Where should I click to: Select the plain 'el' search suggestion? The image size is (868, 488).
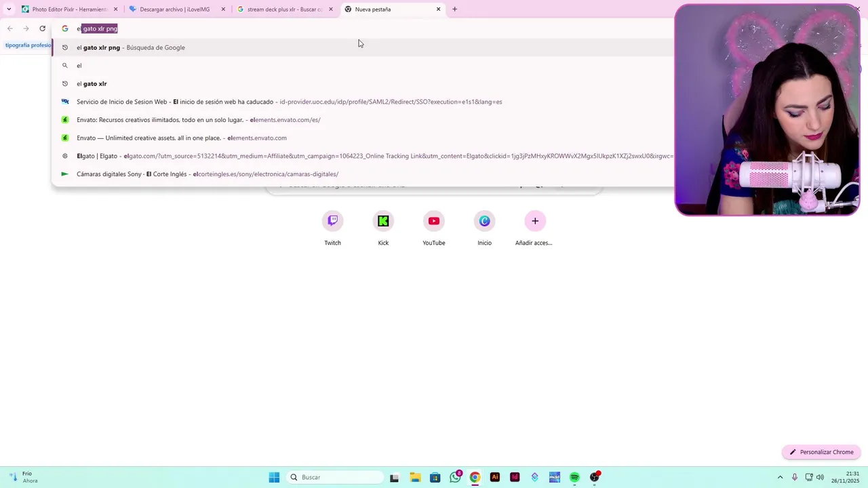point(363,66)
